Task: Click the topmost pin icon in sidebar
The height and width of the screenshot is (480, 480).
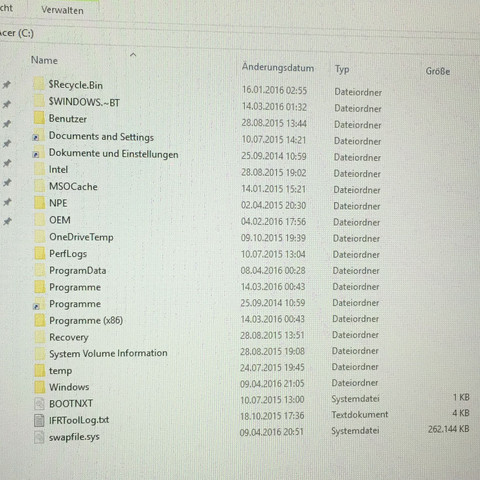Action: point(7,85)
